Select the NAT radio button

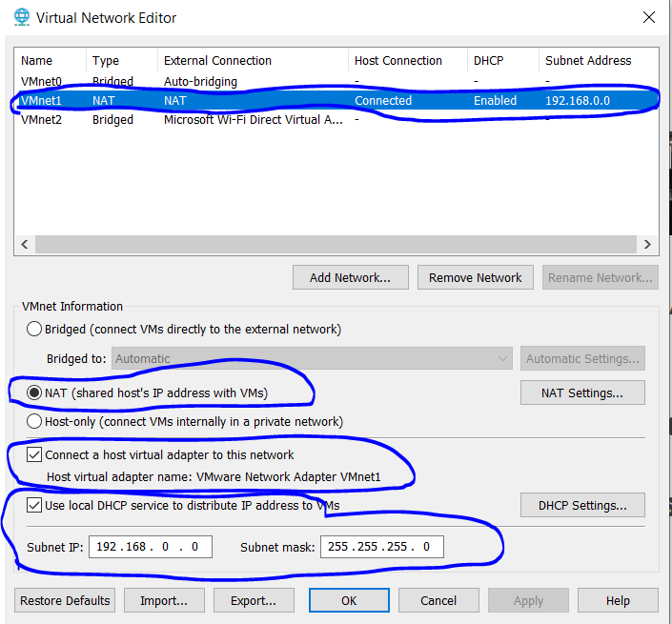pyautogui.click(x=34, y=393)
